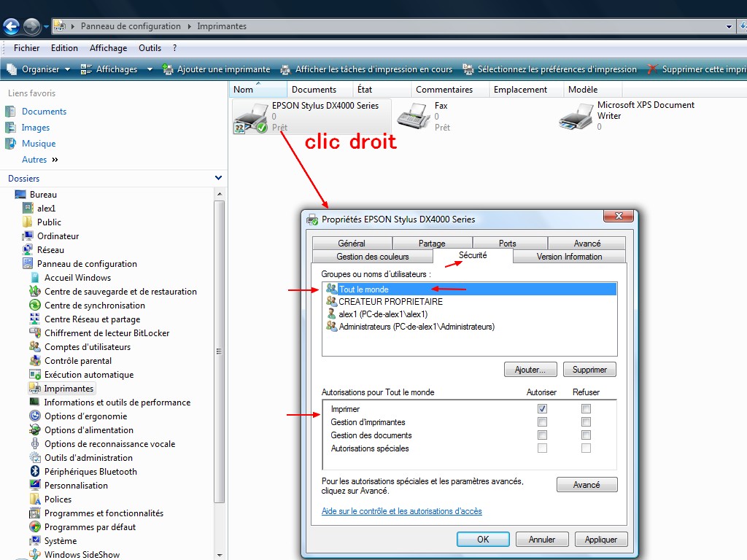Click the Périphériques Bluetooth icon
Image resolution: width=747 pixels, height=560 pixels.
pos(35,472)
